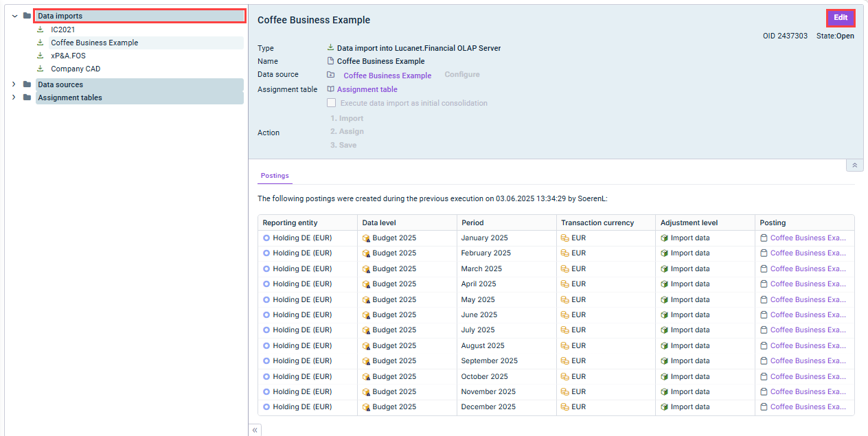Click the Data sources folder icon

pos(27,84)
